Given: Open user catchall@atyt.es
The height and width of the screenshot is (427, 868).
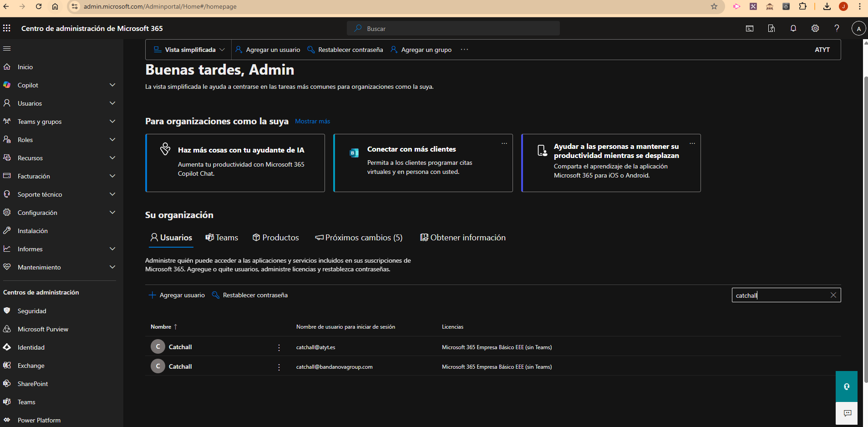Looking at the screenshot, I should (315, 347).
